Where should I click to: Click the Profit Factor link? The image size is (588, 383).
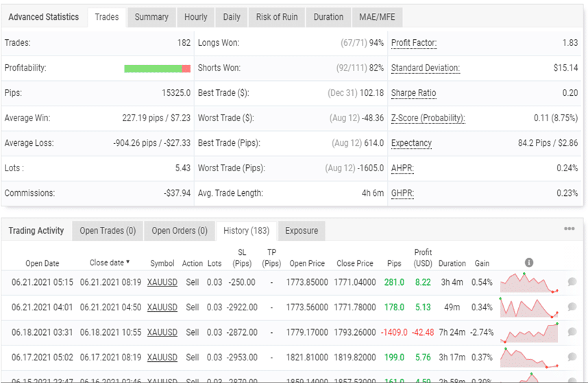pos(414,43)
